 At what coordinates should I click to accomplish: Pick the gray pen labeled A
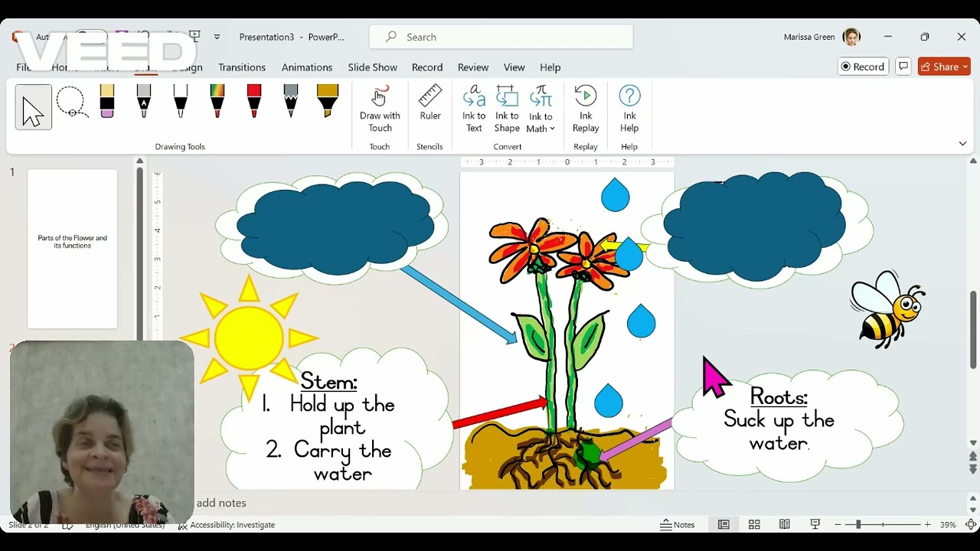pos(143,101)
